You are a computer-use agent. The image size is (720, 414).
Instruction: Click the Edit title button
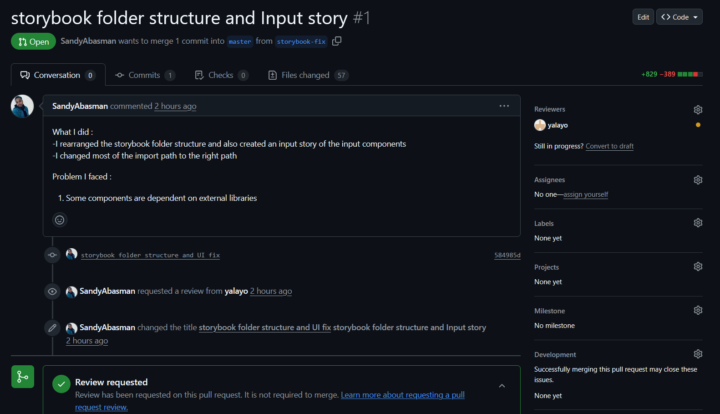643,17
